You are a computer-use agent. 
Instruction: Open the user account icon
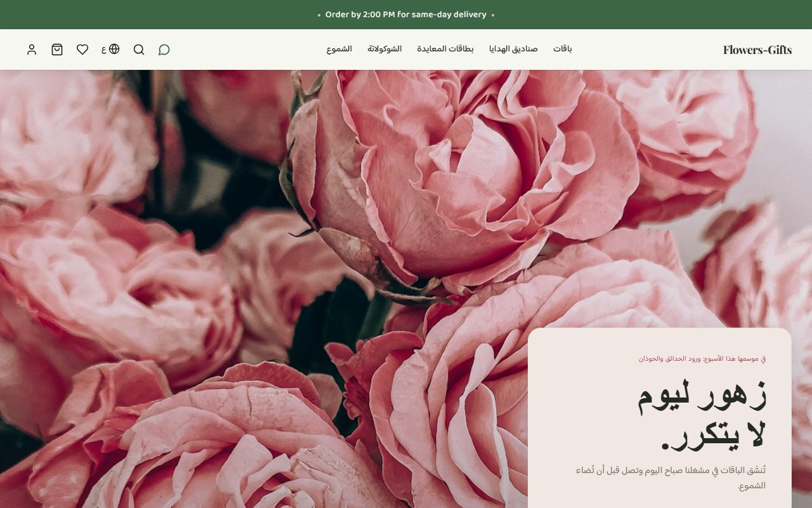click(x=32, y=50)
